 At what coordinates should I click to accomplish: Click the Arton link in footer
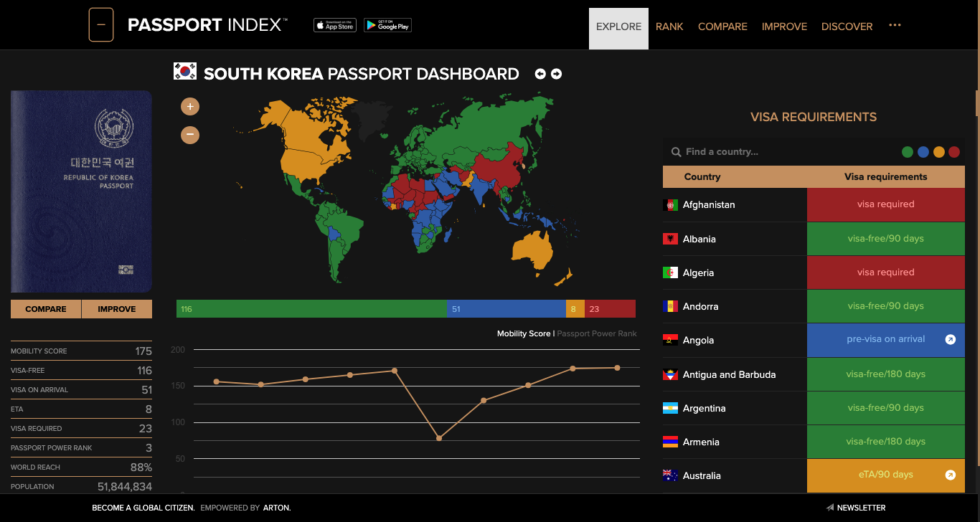pos(276,508)
